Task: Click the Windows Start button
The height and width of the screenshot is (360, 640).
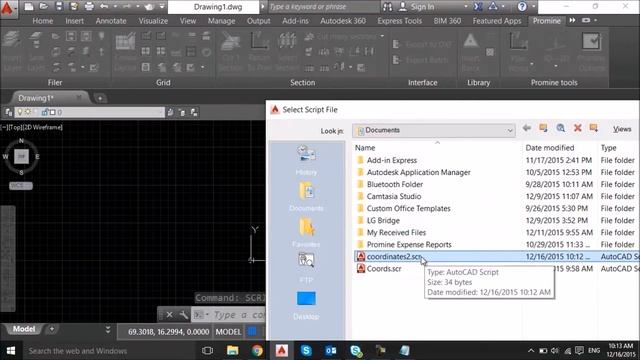Action: click(x=11, y=351)
